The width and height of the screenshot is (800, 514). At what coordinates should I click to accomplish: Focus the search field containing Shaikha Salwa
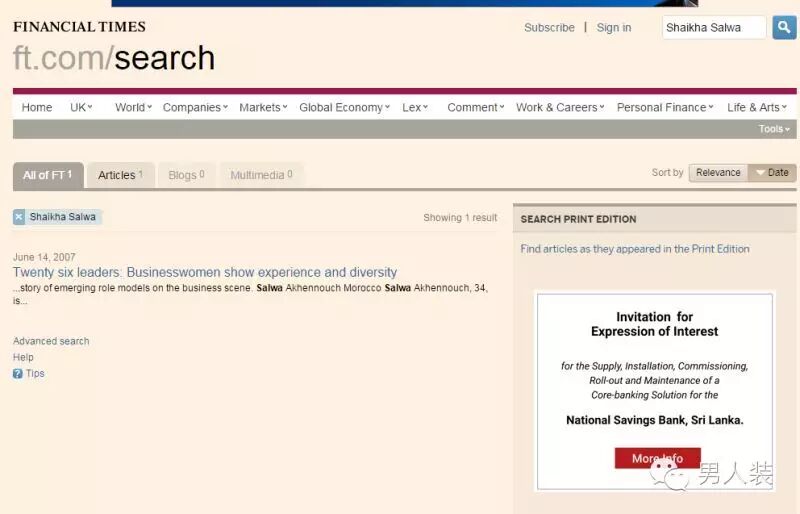coord(714,28)
